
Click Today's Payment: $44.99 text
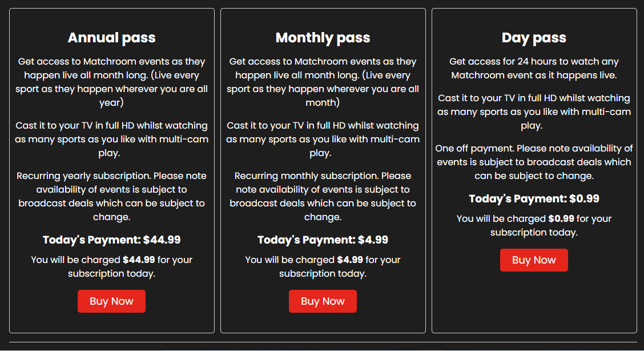tap(111, 240)
